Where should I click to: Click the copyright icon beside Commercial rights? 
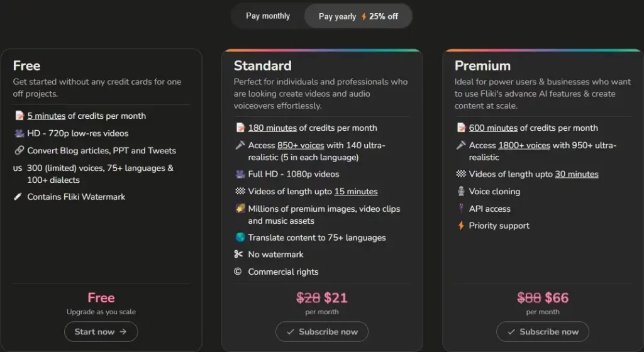point(238,272)
